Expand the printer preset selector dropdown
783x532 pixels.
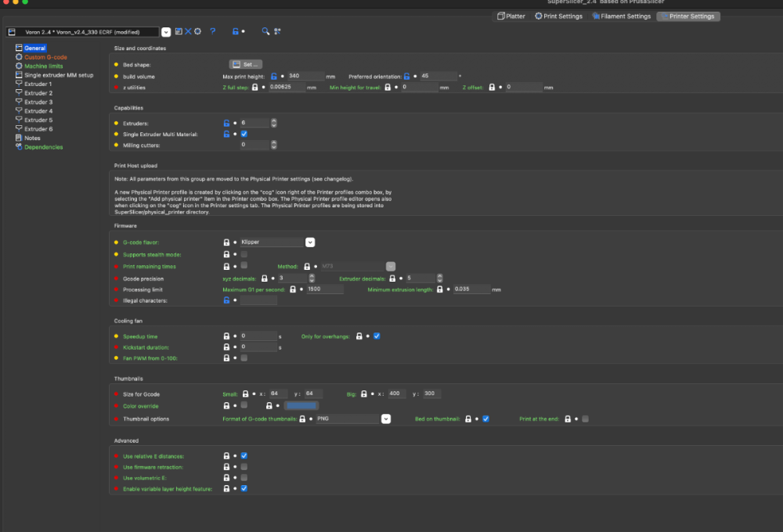166,32
